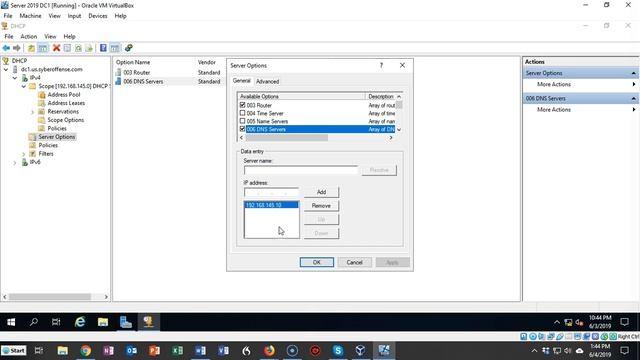Open Excel from host taskbar
640x360 pixels.
(x=177, y=351)
